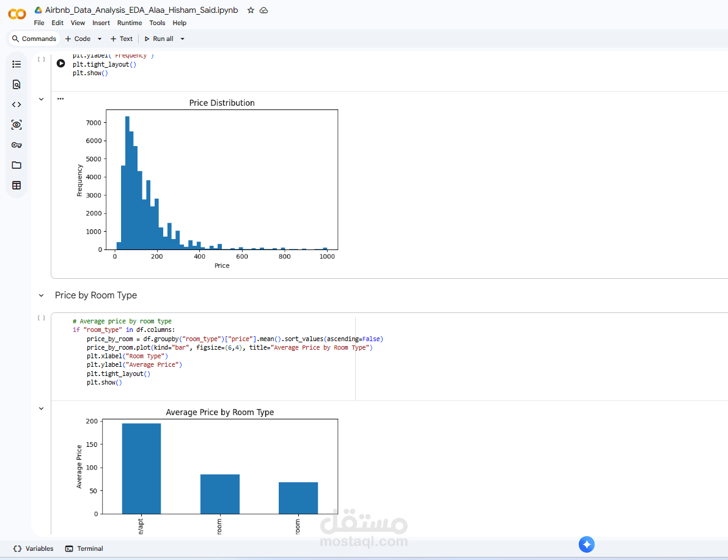Viewport: 728px width, 560px height.
Task: Click the Variables braces icon
Action: point(18,548)
